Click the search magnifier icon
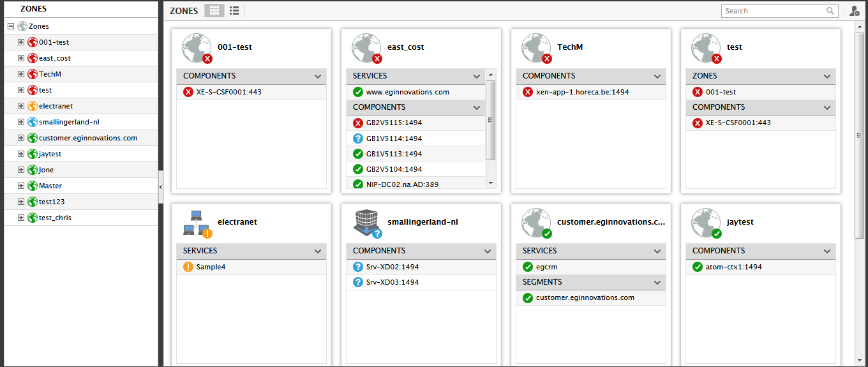The height and width of the screenshot is (367, 868). pos(830,11)
